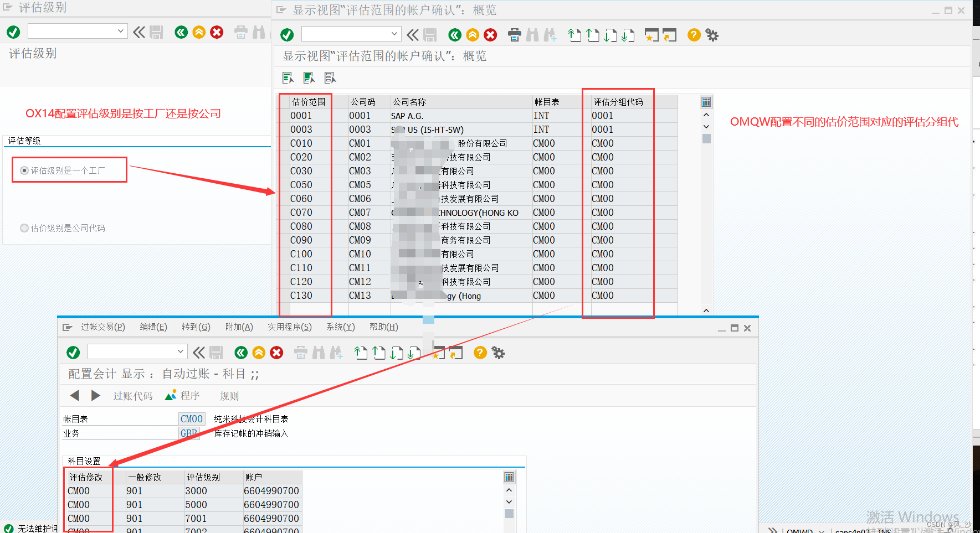
Task: Select the 估价级别是公司代码 radio button
Action: (x=24, y=227)
